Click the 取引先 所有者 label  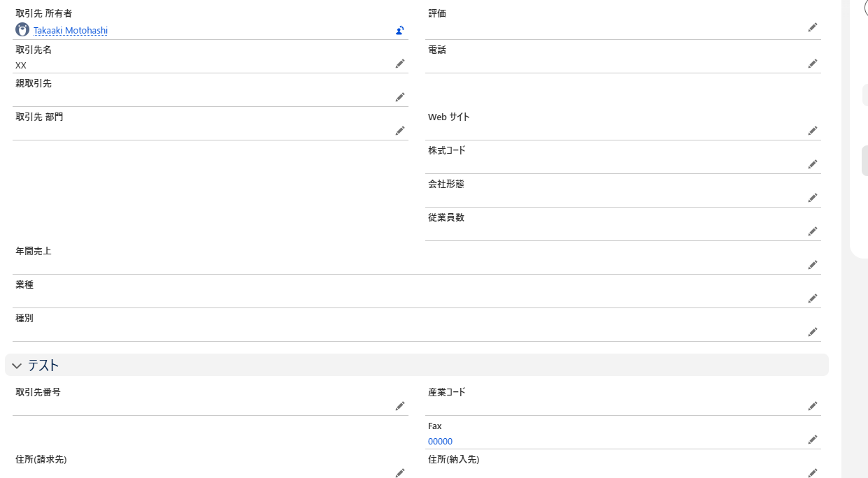(43, 13)
